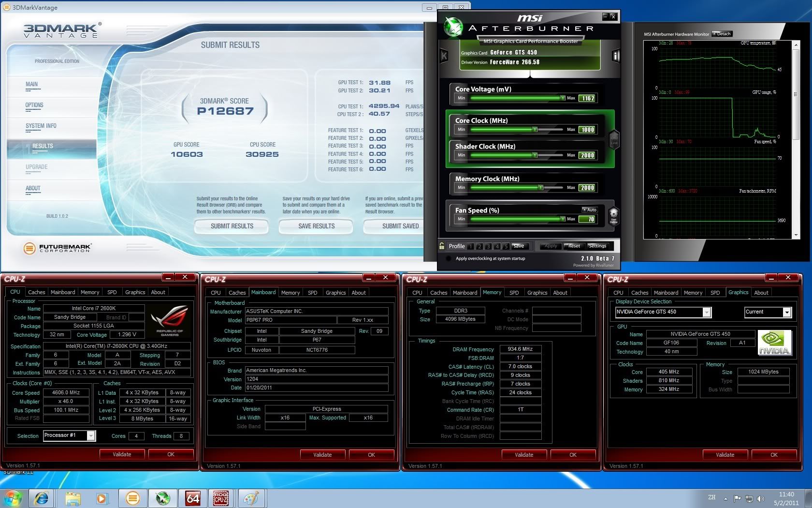Launch Internet Explorer from the taskbar
Image resolution: width=812 pixels, height=508 pixels.
click(42, 498)
